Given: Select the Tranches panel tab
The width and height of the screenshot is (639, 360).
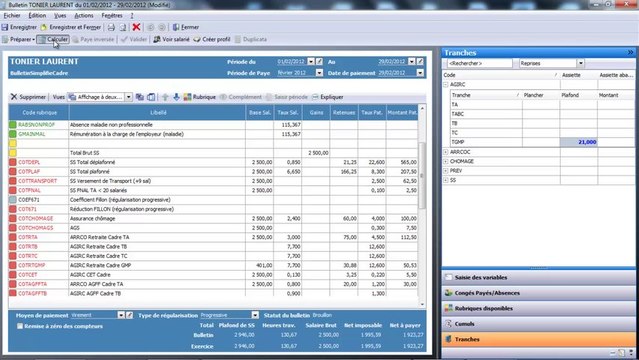Looking at the screenshot, I should click(538, 340).
